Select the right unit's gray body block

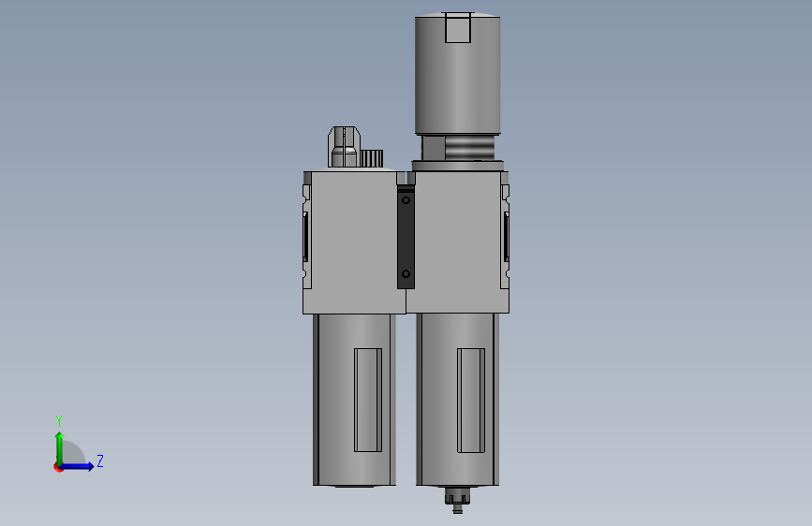458,242
